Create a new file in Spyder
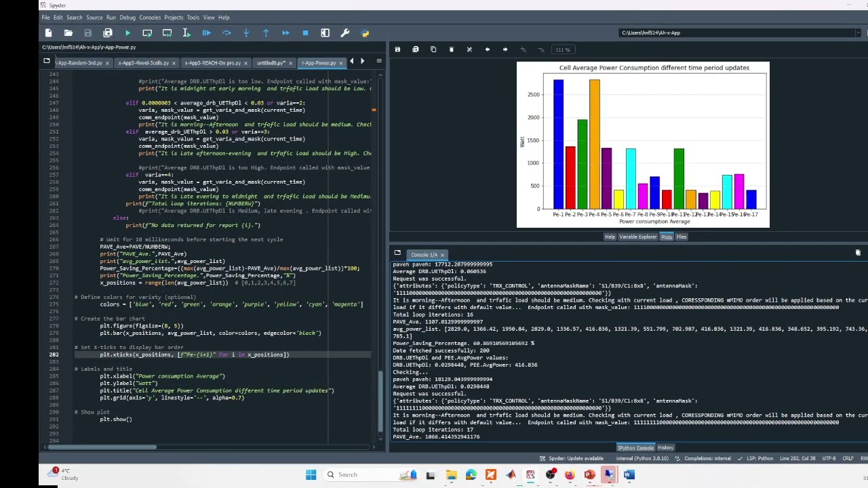The height and width of the screenshot is (488, 868). [48, 33]
